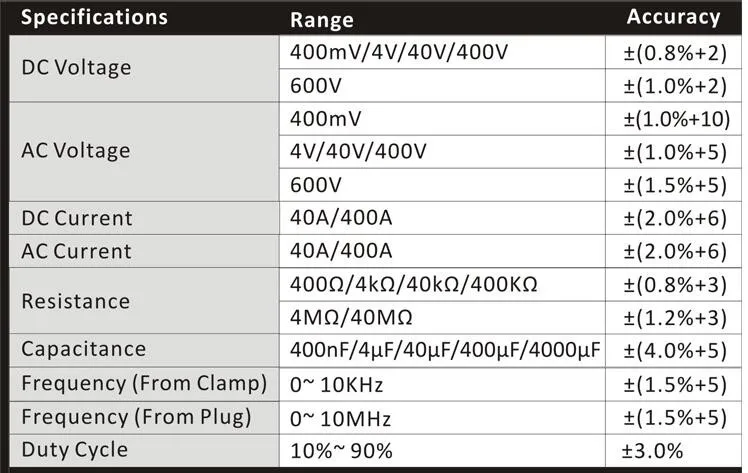The height and width of the screenshot is (473, 748).
Task: Click the Frequency (From Plug) label
Action: (x=136, y=416)
